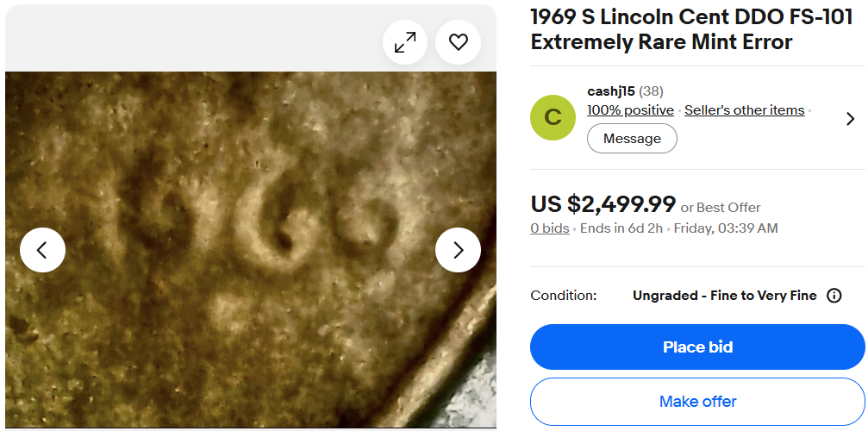868x431 pixels.
Task: Click the seller feedback count (38)
Action: 651,91
